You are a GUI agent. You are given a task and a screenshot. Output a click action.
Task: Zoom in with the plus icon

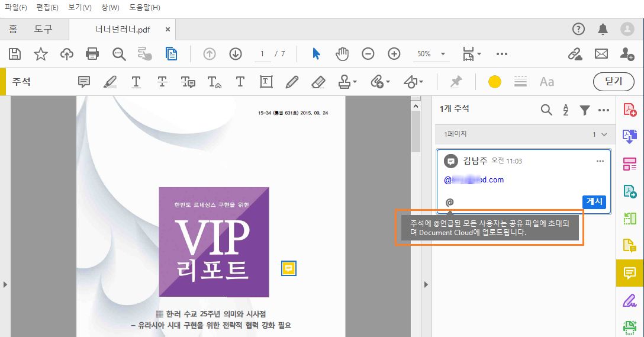(x=394, y=54)
